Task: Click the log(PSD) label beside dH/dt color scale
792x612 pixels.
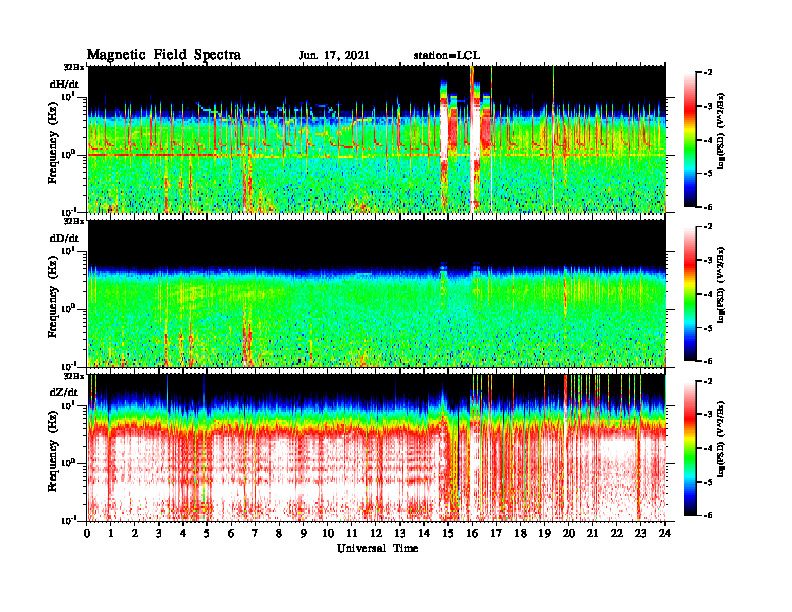Action: (721, 130)
